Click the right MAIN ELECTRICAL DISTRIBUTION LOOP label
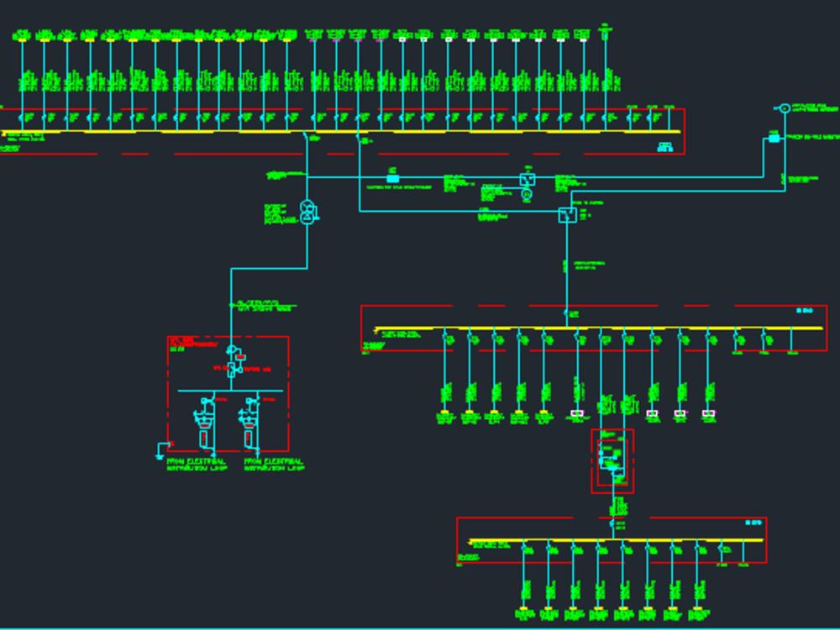 (x=272, y=464)
